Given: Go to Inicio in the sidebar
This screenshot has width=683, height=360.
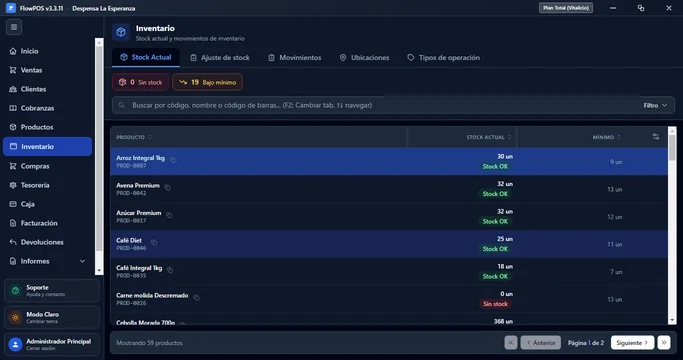Looking at the screenshot, I should point(47,51).
